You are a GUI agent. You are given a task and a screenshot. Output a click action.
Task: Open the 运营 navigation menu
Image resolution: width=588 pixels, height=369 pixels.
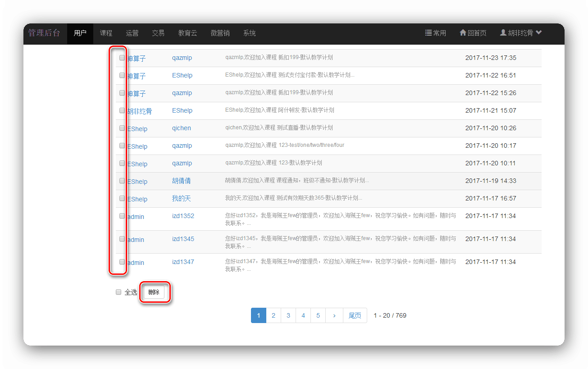coord(132,33)
